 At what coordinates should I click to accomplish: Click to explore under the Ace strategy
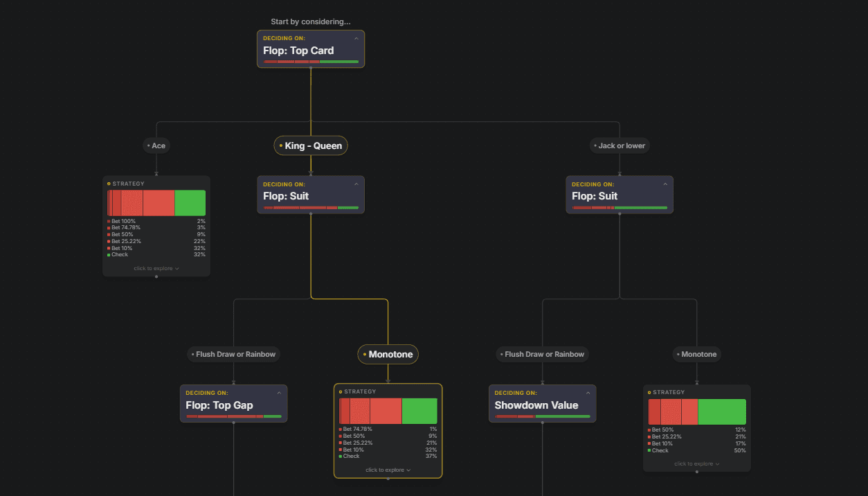click(156, 268)
